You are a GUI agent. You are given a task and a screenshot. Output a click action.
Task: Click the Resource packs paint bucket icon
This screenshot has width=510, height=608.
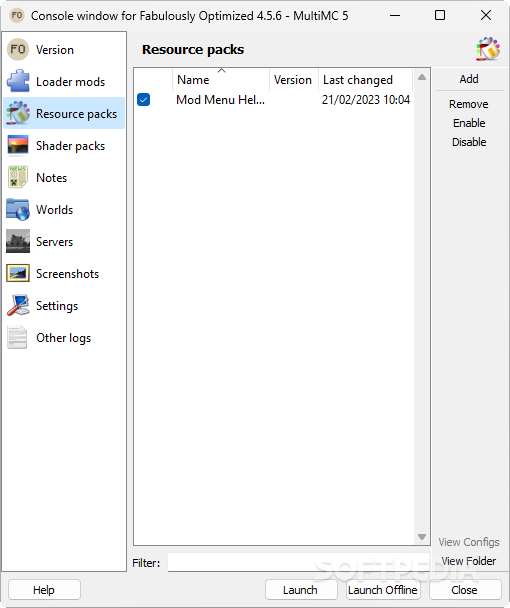click(x=18, y=113)
